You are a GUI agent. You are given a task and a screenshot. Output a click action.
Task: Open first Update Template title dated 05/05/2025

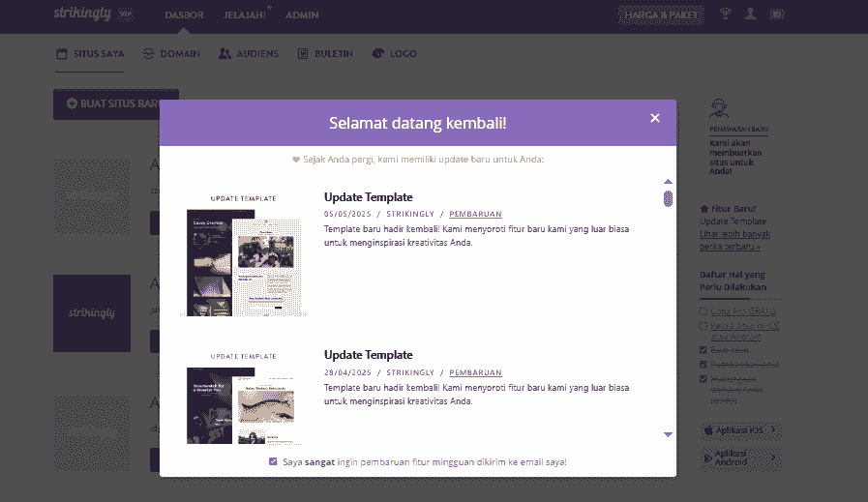click(368, 197)
